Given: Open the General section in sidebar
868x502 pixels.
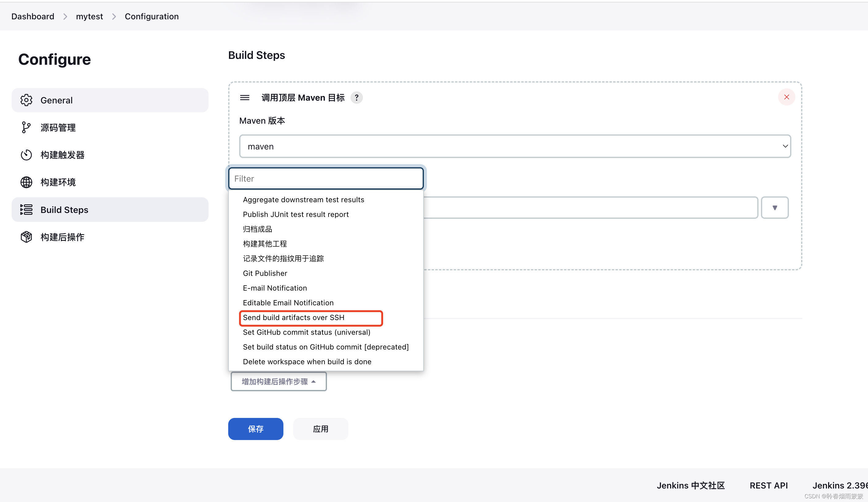Looking at the screenshot, I should [x=110, y=100].
